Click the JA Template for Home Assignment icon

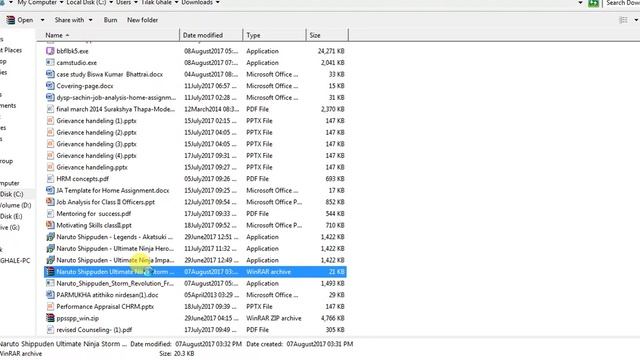50,190
